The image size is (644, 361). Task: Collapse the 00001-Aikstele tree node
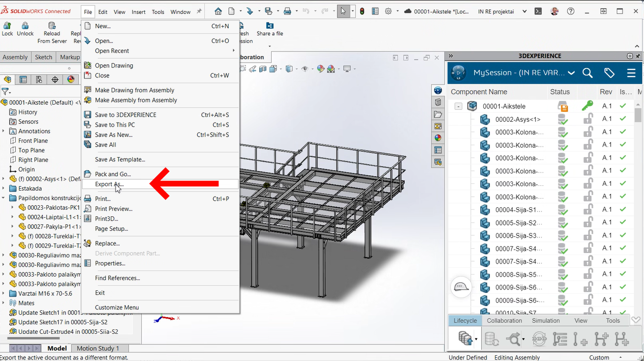(x=458, y=106)
